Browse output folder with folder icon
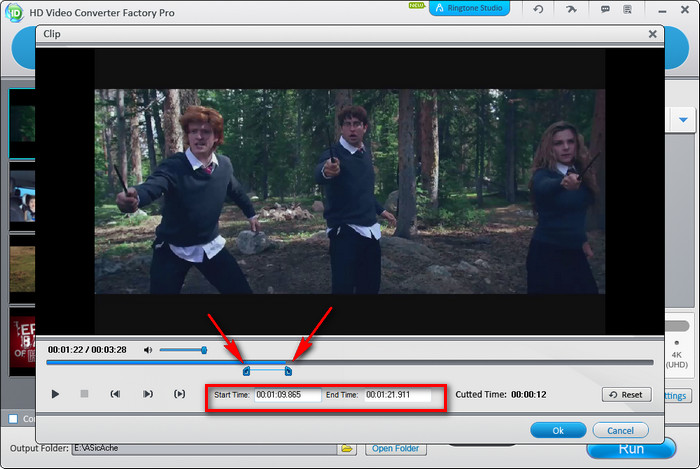 pos(348,448)
